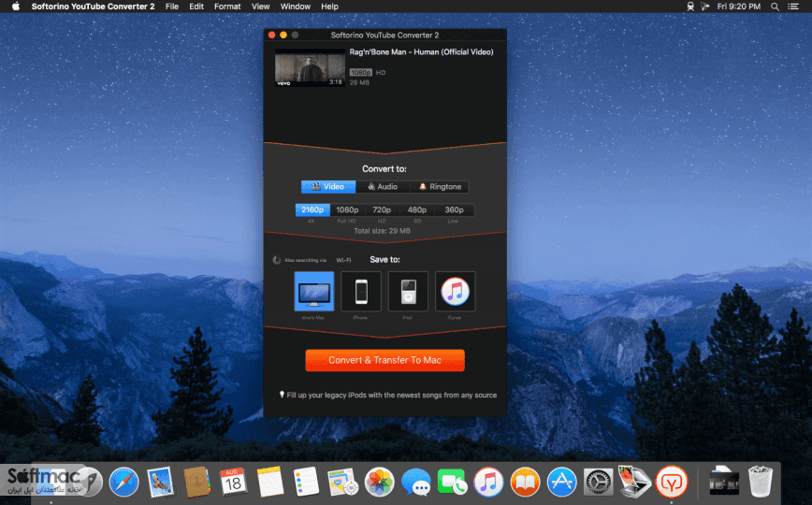Screen dimensions: 812x505
Task: Open Notification Center from menu bar
Action: (793, 7)
